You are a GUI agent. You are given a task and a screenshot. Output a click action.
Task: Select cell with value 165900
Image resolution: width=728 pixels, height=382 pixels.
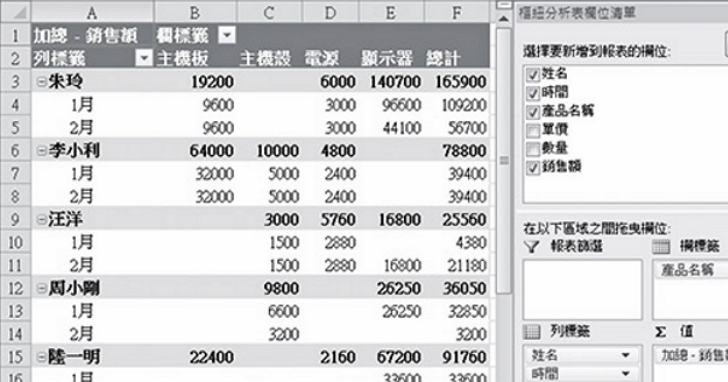(x=456, y=82)
